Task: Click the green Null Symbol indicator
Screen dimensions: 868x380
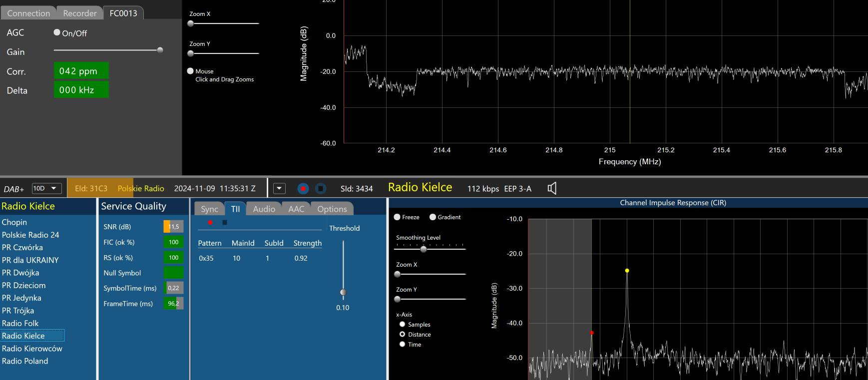Action: [173, 273]
